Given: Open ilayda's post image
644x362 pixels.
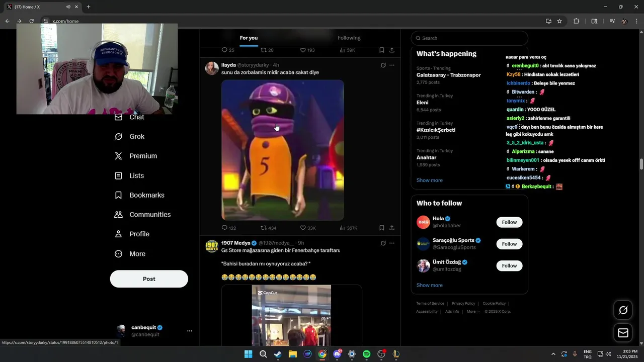Looking at the screenshot, I should (283, 150).
